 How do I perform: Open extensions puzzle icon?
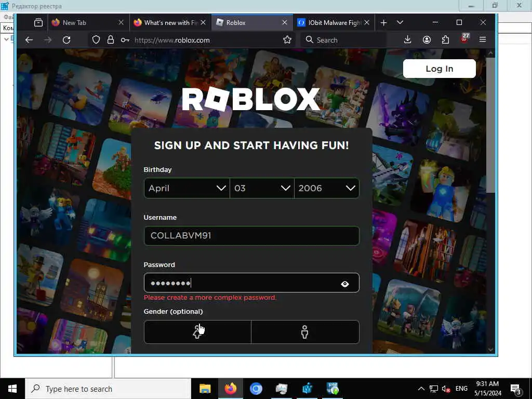pyautogui.click(x=445, y=39)
